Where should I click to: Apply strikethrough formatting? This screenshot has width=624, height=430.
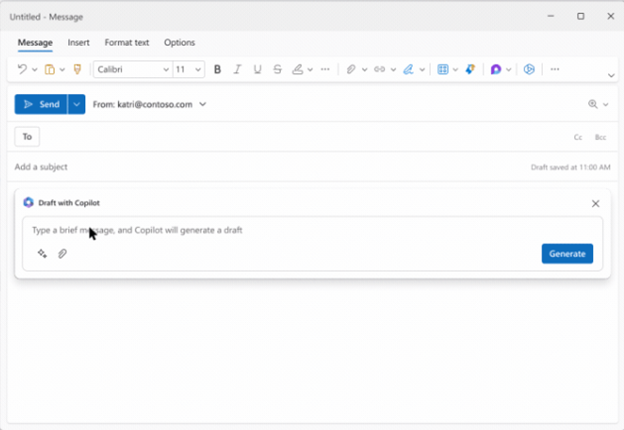[277, 70]
